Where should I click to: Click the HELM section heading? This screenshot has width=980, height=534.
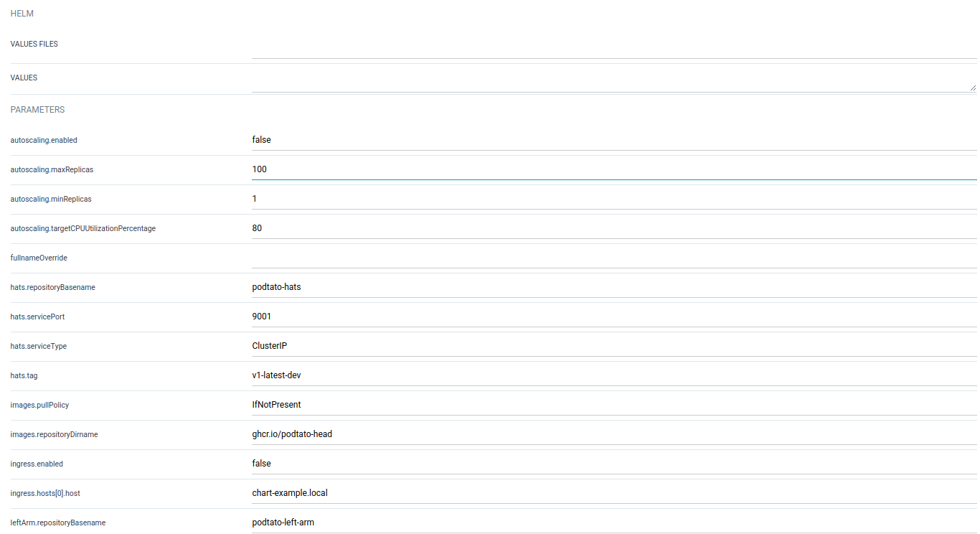click(x=22, y=14)
